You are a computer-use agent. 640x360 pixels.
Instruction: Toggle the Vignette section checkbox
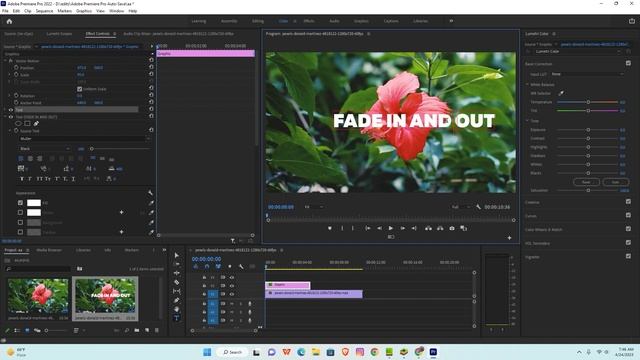[628, 256]
